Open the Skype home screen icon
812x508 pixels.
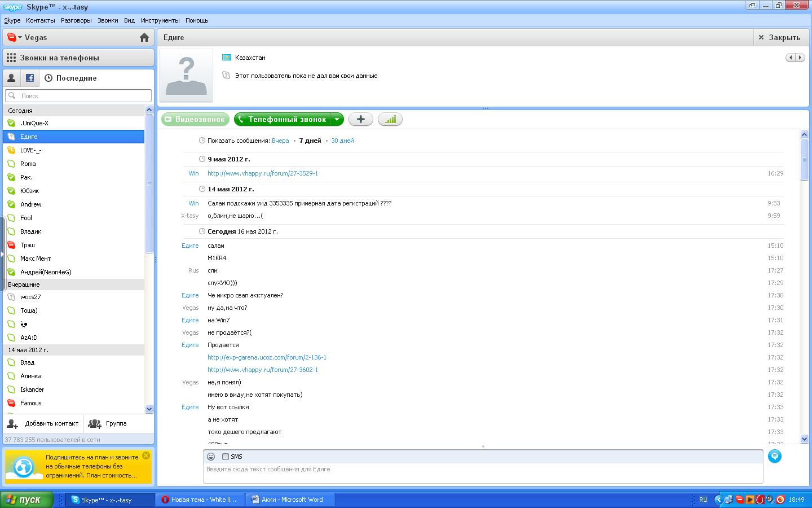tap(144, 38)
